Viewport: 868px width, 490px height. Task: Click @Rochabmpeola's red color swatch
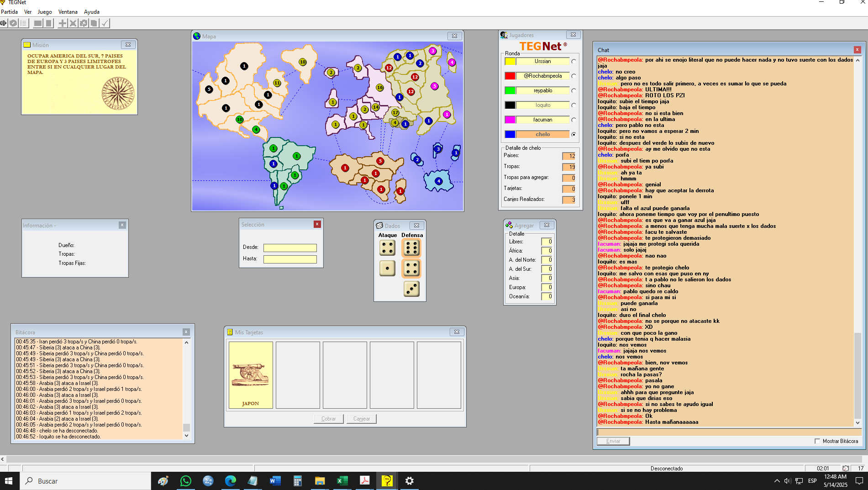pos(510,76)
